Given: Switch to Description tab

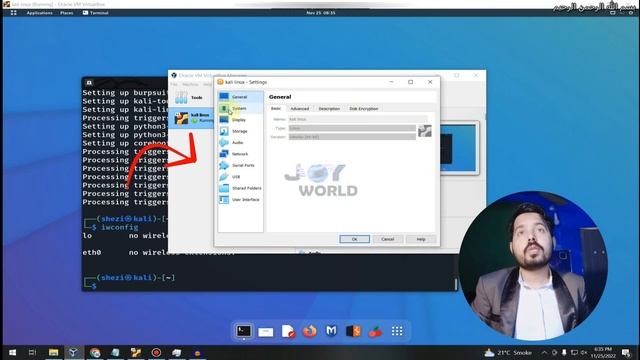Looking at the screenshot, I should pyautogui.click(x=329, y=109).
